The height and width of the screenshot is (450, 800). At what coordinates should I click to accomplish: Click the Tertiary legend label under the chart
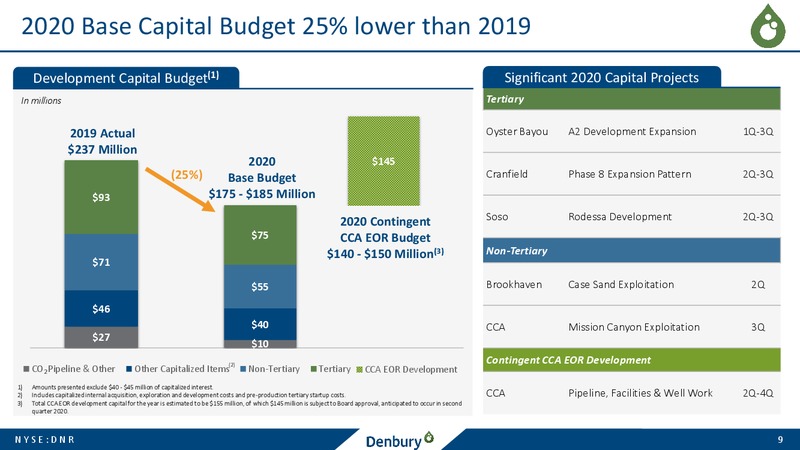335,369
